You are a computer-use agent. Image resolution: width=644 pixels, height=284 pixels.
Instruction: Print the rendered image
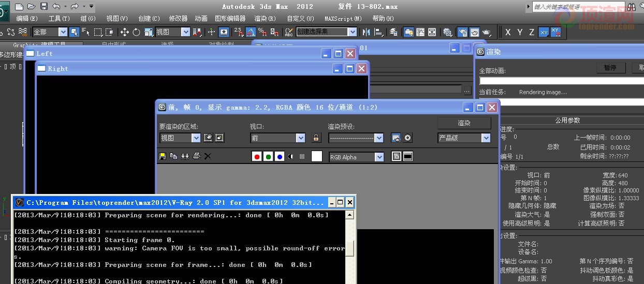[196, 156]
